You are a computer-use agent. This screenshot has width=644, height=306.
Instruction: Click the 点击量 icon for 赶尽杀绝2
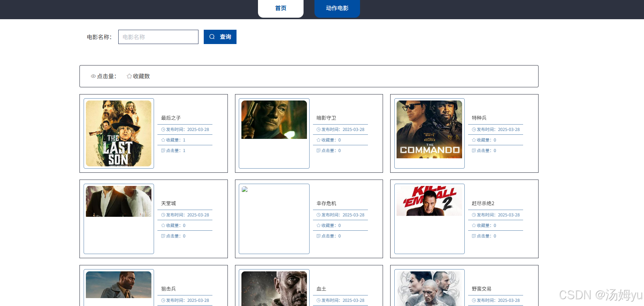click(474, 236)
